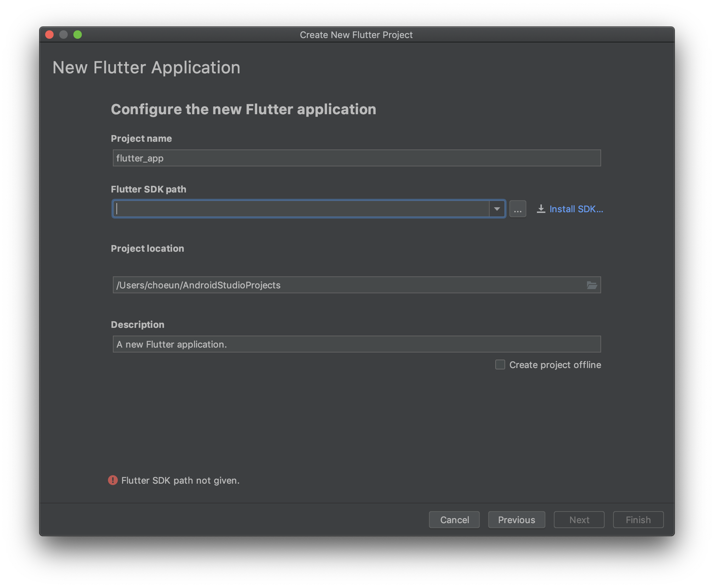This screenshot has height=588, width=714.
Task: Click the green maximize circle in title bar
Action: [x=77, y=35]
